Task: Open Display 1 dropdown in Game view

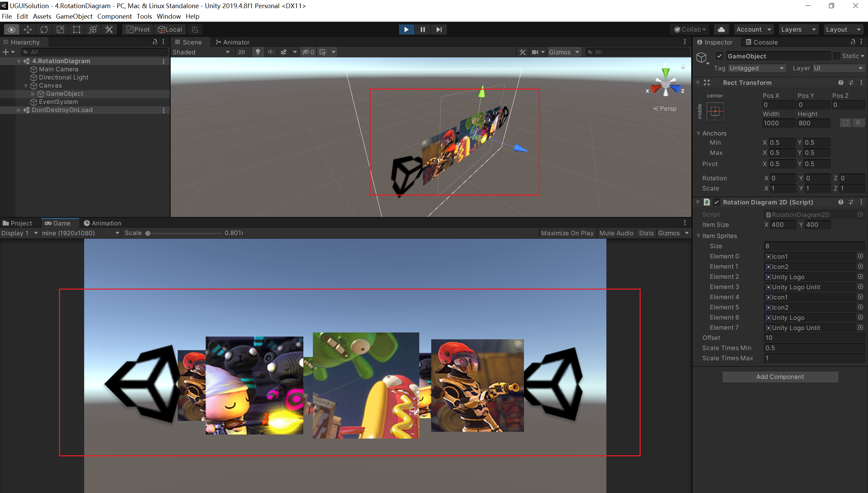Action: pyautogui.click(x=19, y=233)
